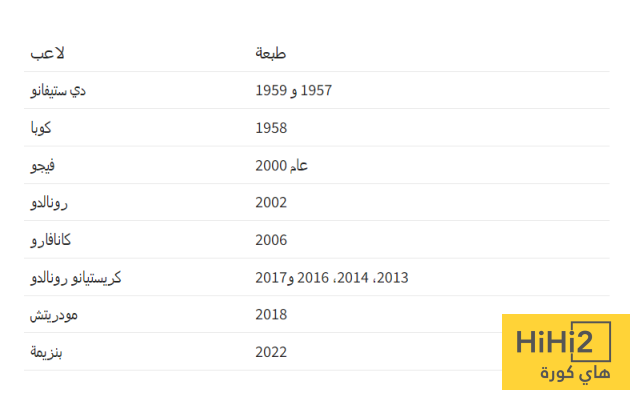Screen dimensions: 640x401
Task: Click the هاي كورة text under logo
Action: point(575,373)
